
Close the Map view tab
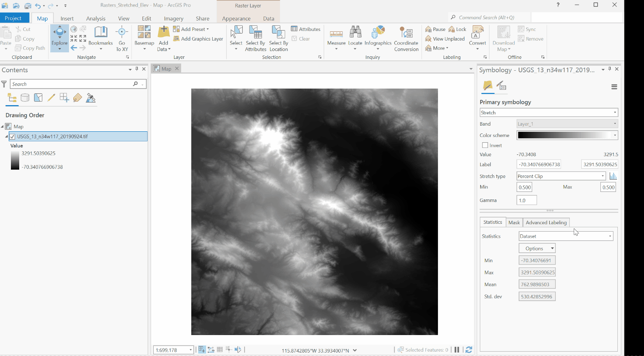177,68
